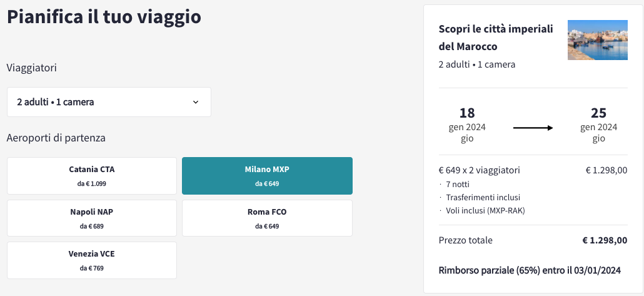Screen dimensions: 644x296
Task: Open the travelers dropdown chevron
Action: pos(196,102)
